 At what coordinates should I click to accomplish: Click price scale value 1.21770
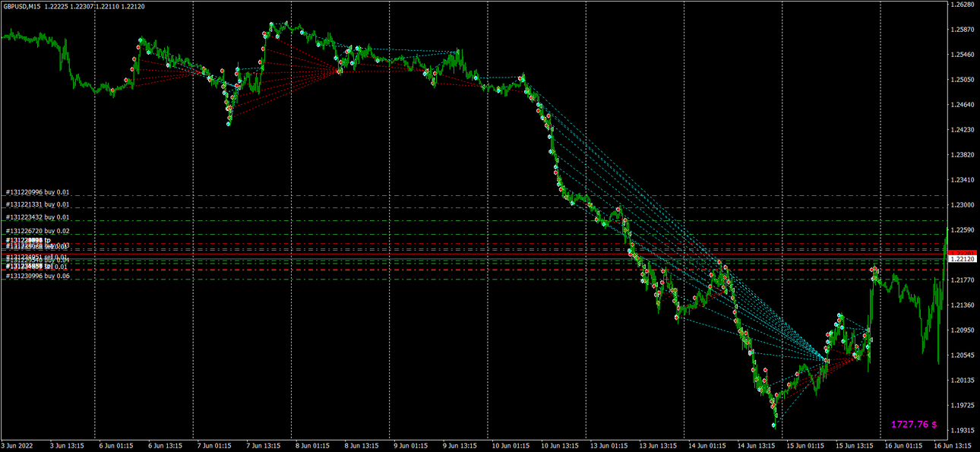coord(963,280)
